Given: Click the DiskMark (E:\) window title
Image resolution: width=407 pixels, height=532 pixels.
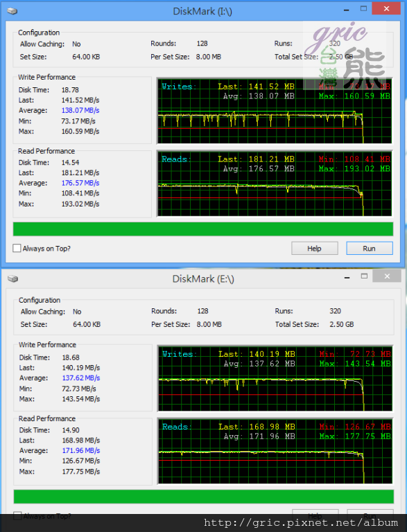Looking at the screenshot, I should pyautogui.click(x=203, y=279).
